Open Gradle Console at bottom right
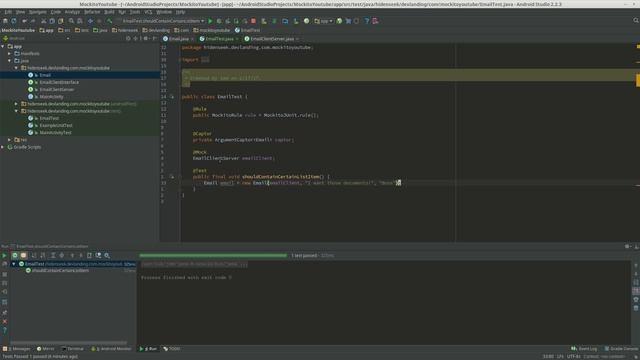 point(621,349)
